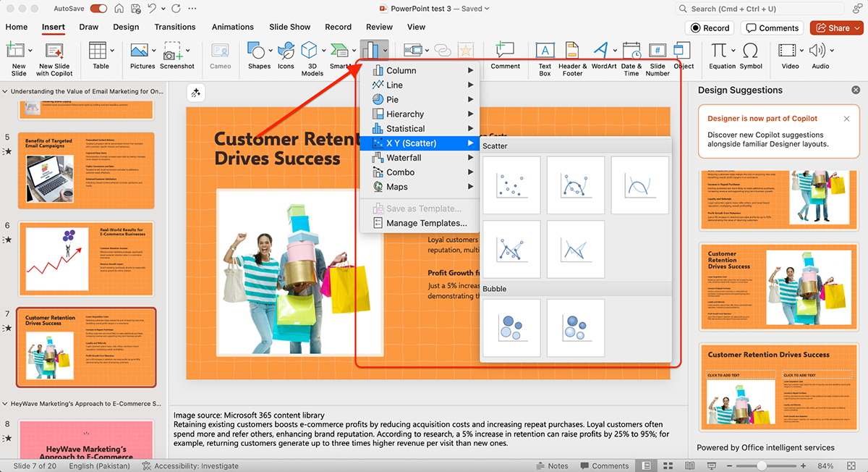Select Manage Templates menu item

point(426,223)
